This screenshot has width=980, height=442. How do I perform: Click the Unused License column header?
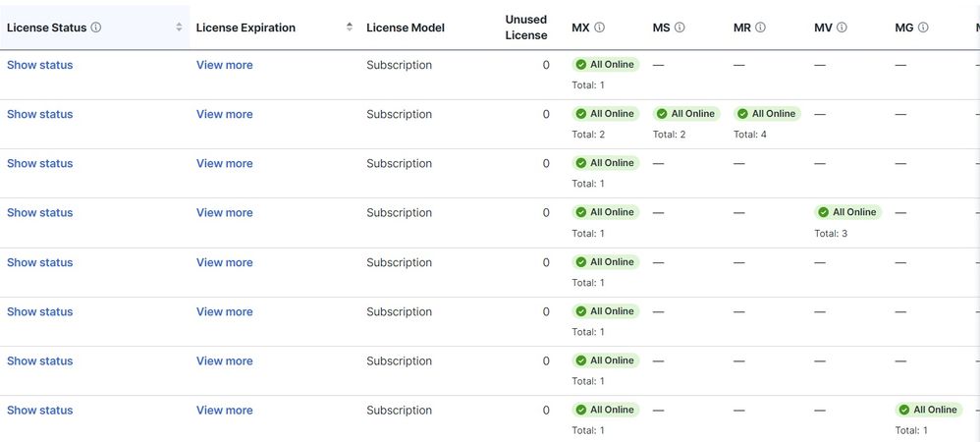[526, 28]
